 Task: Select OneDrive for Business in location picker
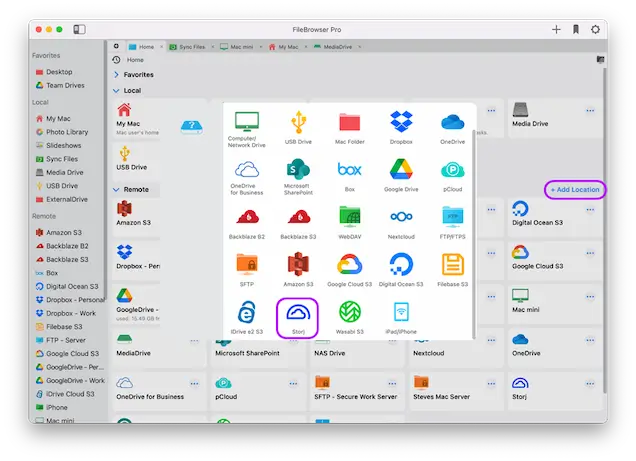[x=247, y=178]
